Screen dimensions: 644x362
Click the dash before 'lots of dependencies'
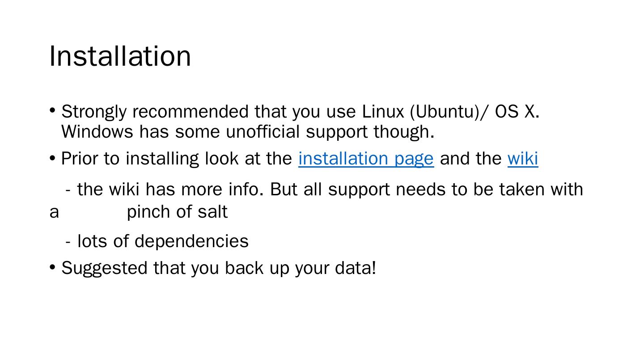[68, 242]
